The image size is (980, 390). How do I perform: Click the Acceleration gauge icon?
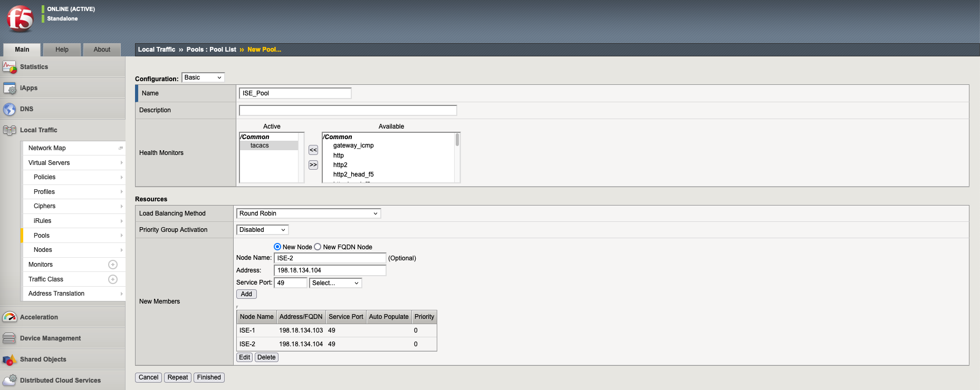click(9, 317)
